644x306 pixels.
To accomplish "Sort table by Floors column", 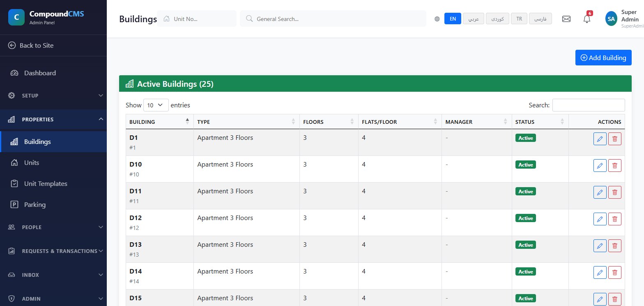I will (x=329, y=122).
